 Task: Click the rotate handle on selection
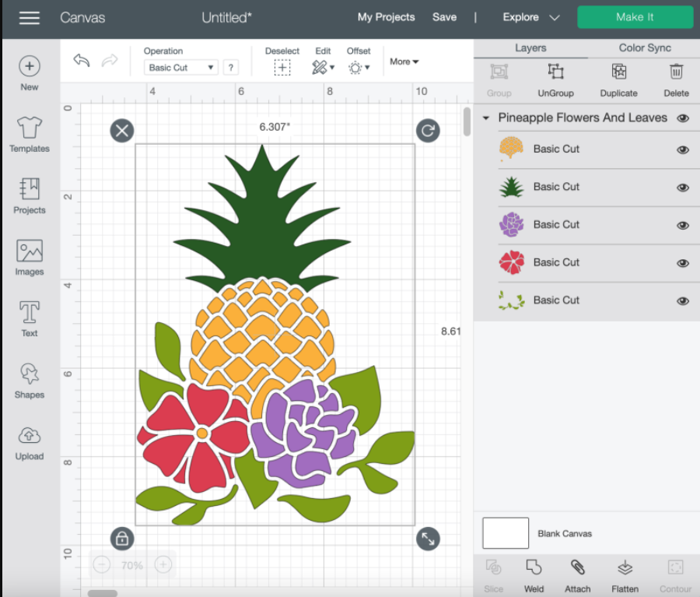[x=428, y=131]
